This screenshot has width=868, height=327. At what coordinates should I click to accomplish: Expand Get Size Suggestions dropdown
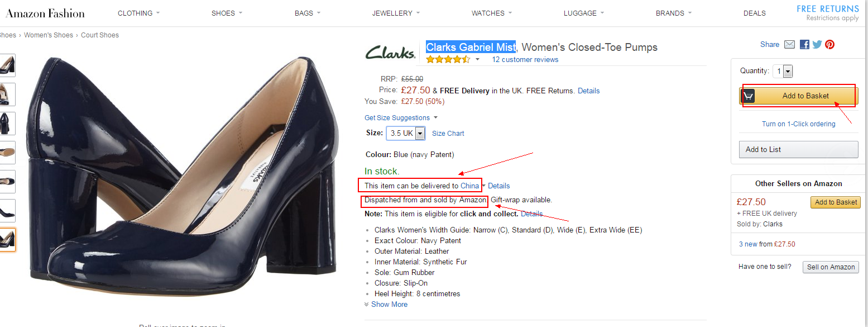point(401,117)
